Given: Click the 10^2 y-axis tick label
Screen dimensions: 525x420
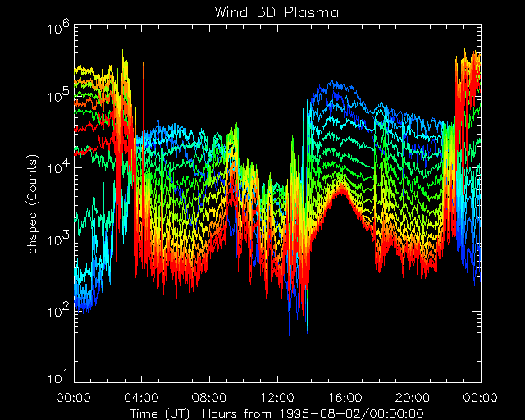Looking at the screenshot, I should coord(58,309).
